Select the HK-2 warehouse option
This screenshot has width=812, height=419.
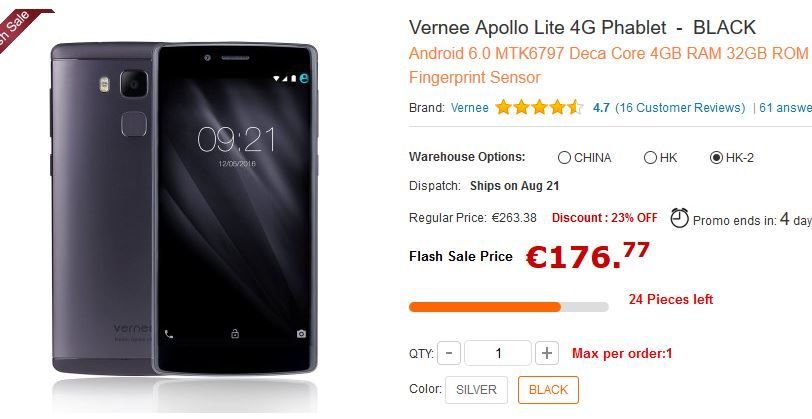coord(732,158)
